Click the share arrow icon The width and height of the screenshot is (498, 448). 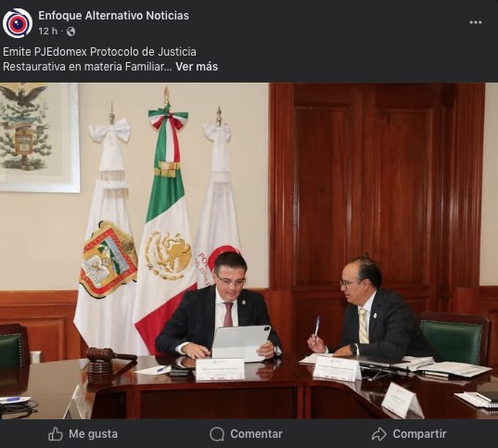tap(379, 434)
